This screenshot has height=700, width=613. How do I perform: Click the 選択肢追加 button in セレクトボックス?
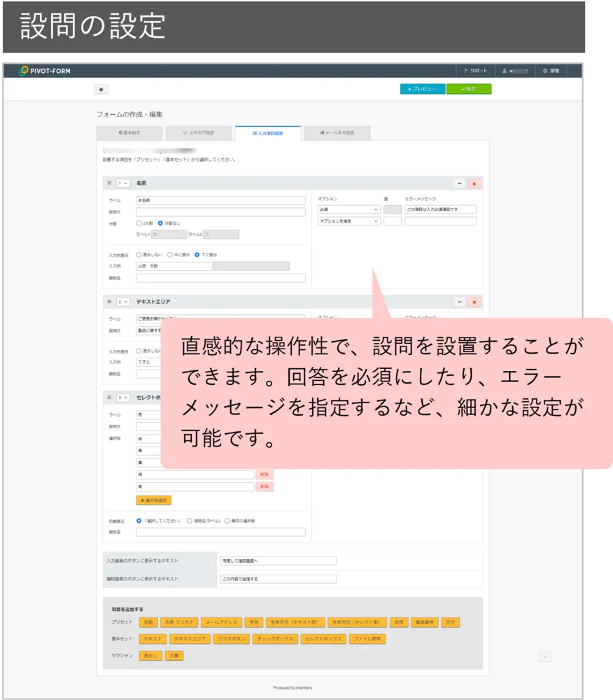(x=155, y=498)
